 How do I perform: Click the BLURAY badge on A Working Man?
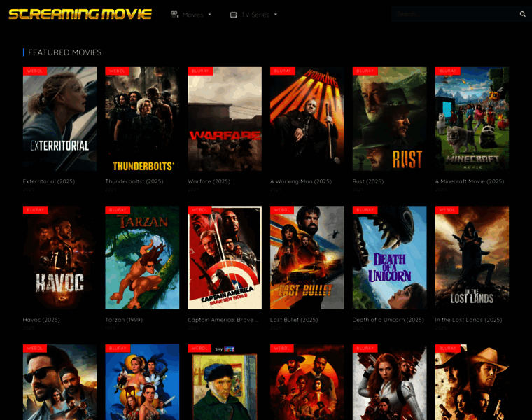point(283,71)
